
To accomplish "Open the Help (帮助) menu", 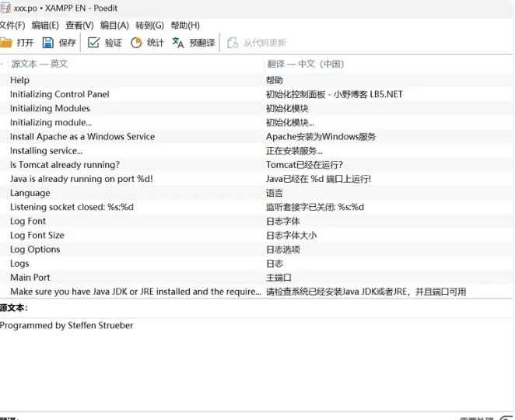I will coord(184,26).
